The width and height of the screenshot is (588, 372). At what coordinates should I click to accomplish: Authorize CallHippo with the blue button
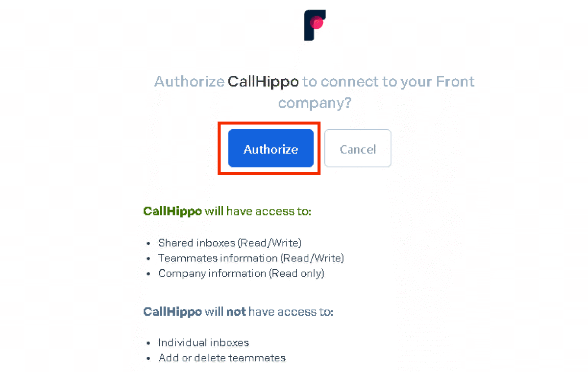pos(271,149)
